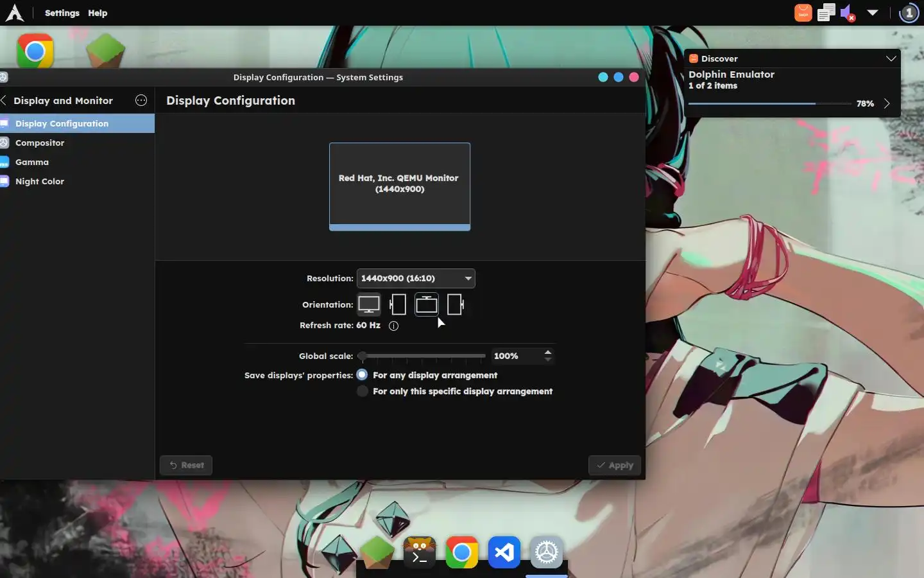Collapse the Discover notification with chevron
The image size is (924, 578).
coord(891,58)
